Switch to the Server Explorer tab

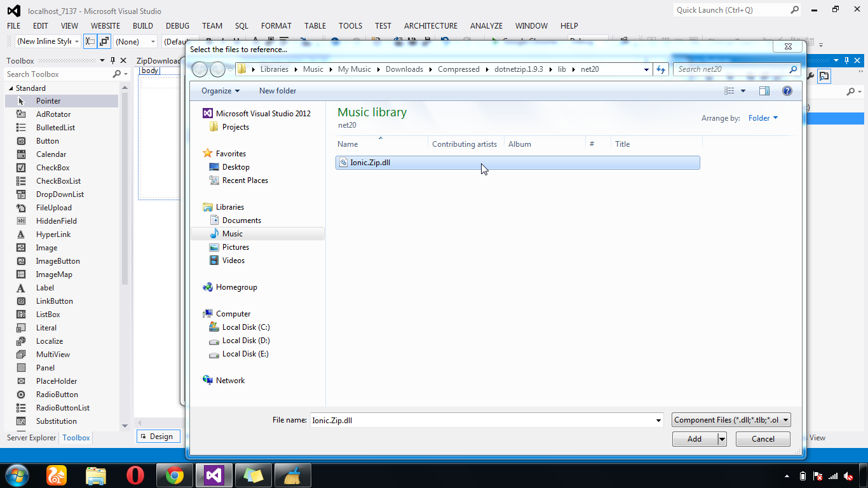31,438
